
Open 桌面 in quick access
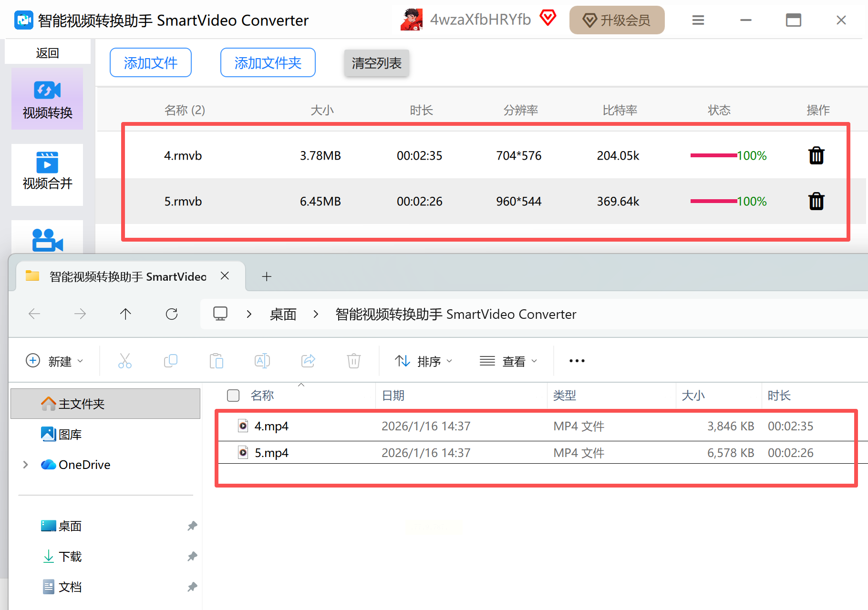[x=62, y=526]
